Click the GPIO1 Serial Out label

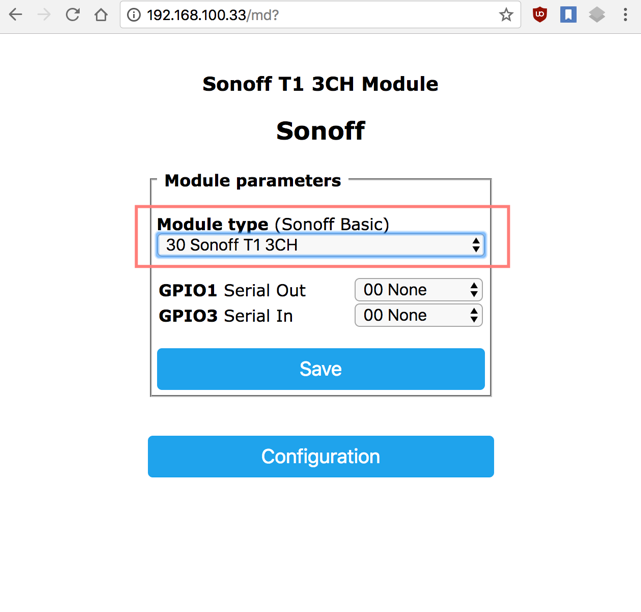coord(232,290)
